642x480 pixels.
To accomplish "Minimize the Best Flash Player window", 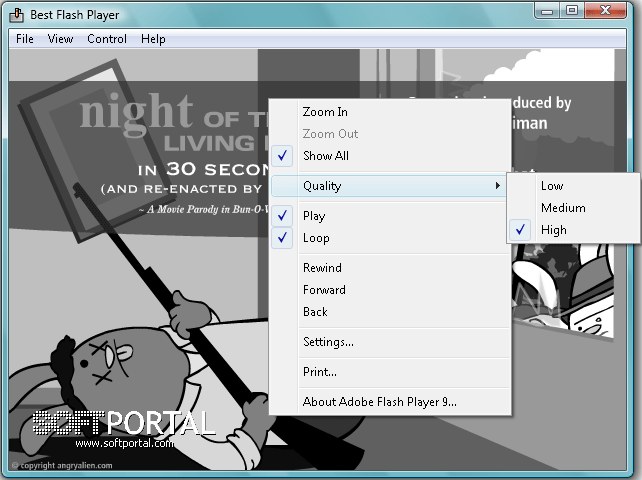I will pos(547,11).
